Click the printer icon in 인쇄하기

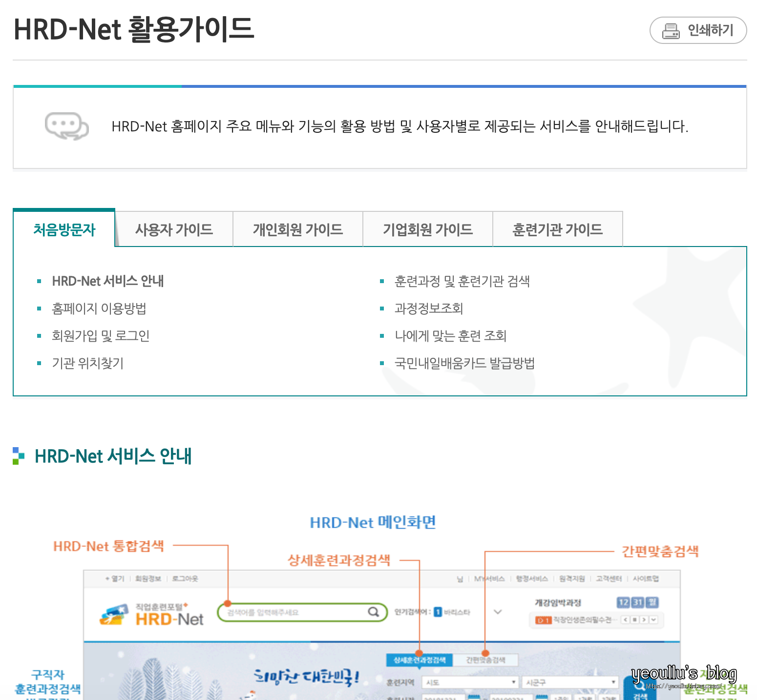point(671,31)
